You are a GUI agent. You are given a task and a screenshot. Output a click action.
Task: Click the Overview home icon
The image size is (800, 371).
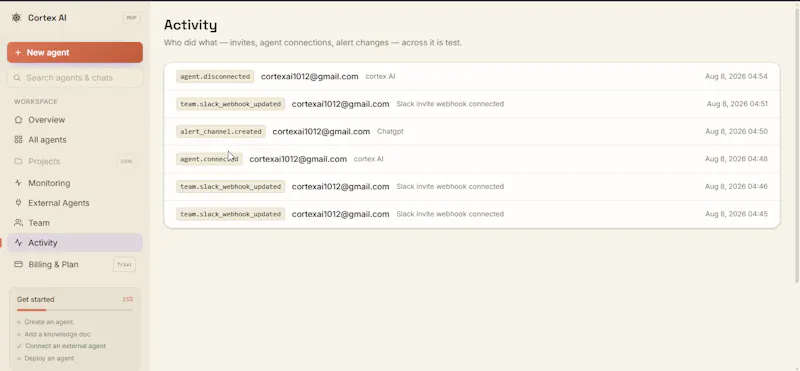click(18, 120)
